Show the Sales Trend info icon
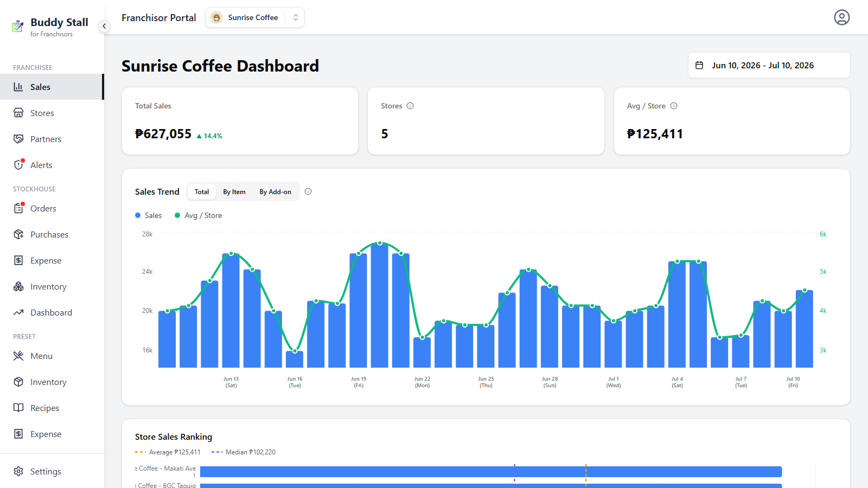Screen dimensions: 868x488 pos(308,191)
